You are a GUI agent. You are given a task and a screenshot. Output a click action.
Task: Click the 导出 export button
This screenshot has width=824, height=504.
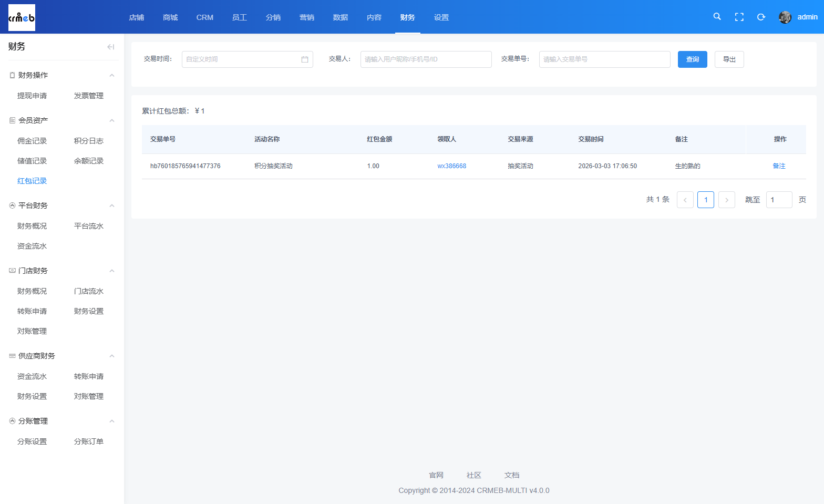729,59
